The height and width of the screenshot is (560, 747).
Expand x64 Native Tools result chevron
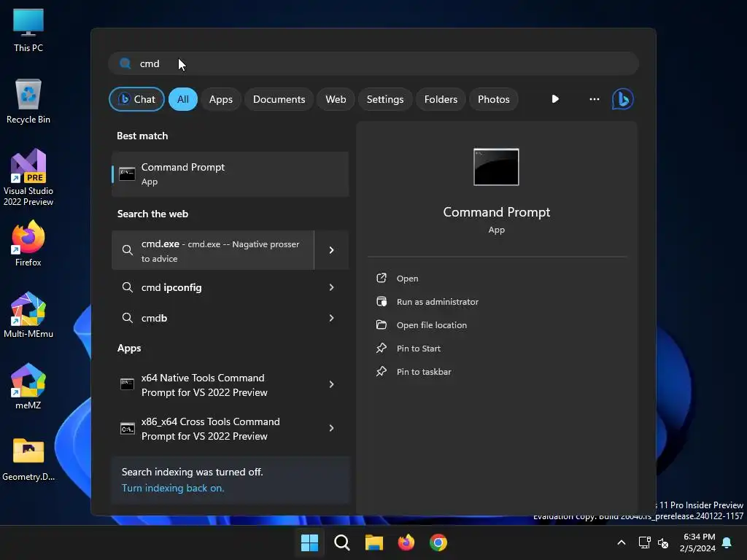pyautogui.click(x=332, y=384)
